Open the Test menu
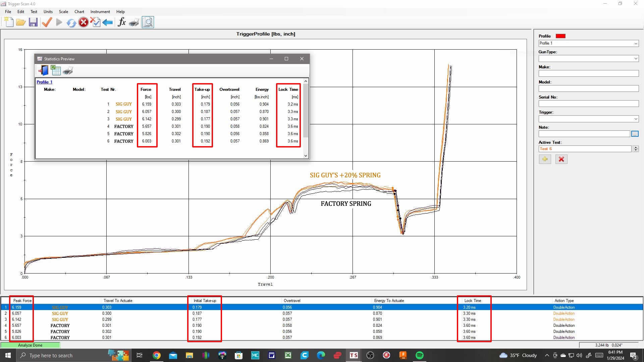Image resolution: width=644 pixels, height=362 pixels. pos(34,11)
